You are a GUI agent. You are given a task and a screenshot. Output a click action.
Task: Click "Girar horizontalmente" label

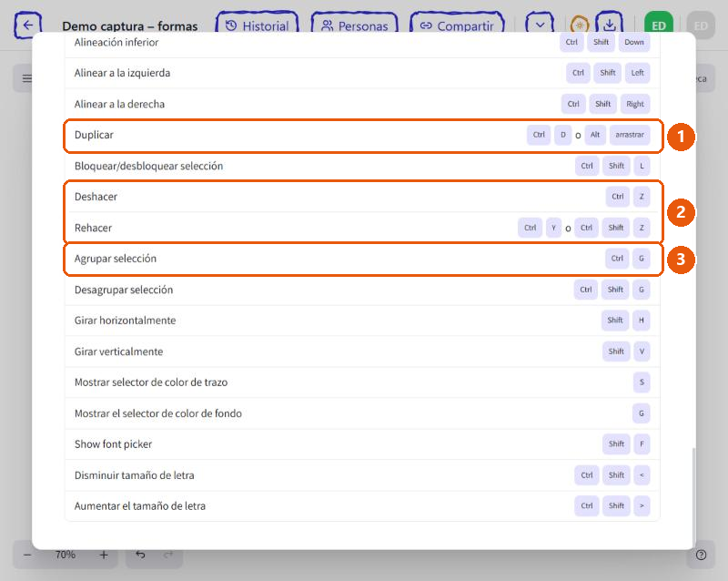point(125,321)
